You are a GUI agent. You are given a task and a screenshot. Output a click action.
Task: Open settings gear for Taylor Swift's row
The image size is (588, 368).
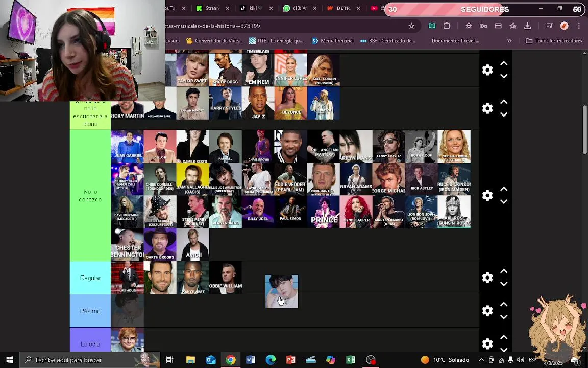[487, 70]
